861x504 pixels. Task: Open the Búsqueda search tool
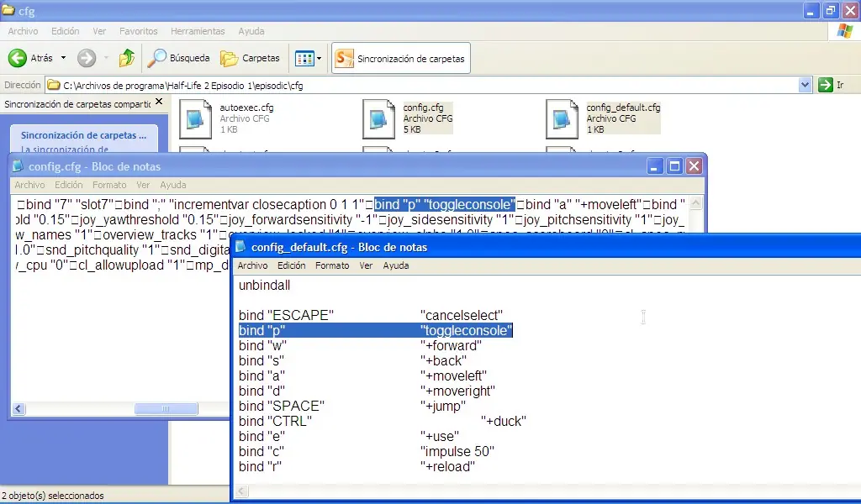click(178, 58)
